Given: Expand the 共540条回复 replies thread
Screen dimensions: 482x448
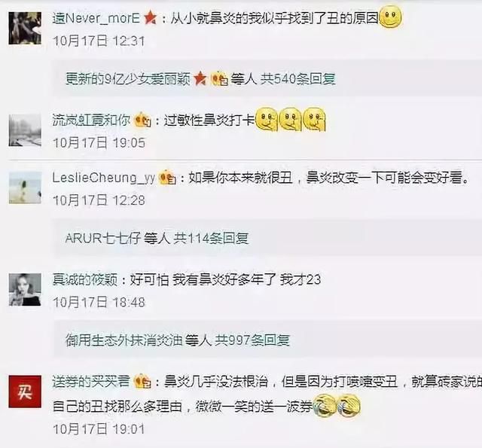Looking at the screenshot, I should pyautogui.click(x=200, y=79).
